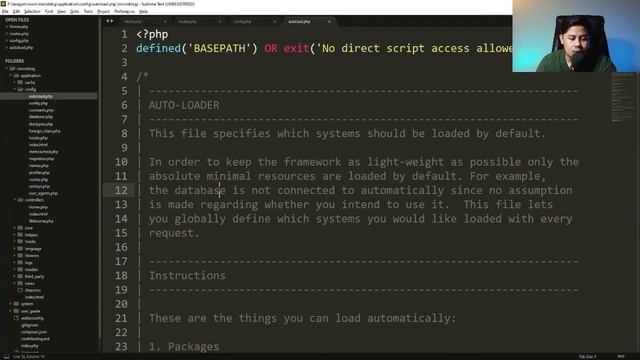This screenshot has width=640, height=360.
Task: Expand the system folder arrow
Action: (x=11, y=304)
